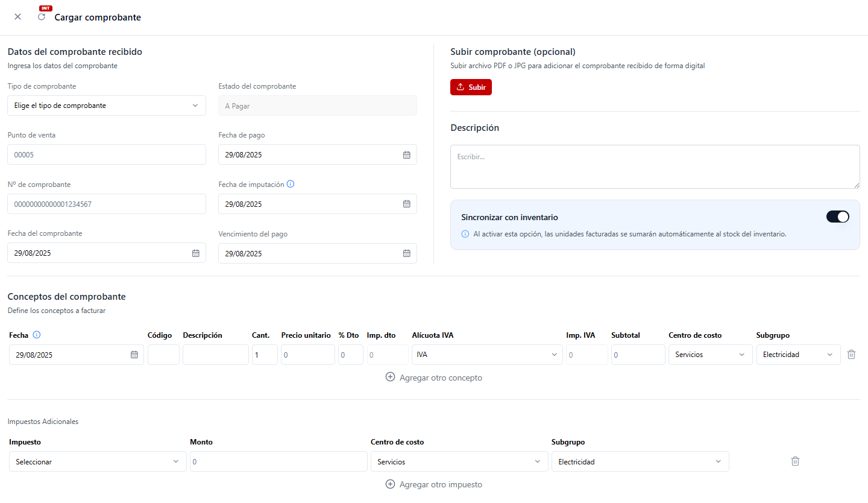Open calendar for Fecha del comprobante

[x=195, y=253]
